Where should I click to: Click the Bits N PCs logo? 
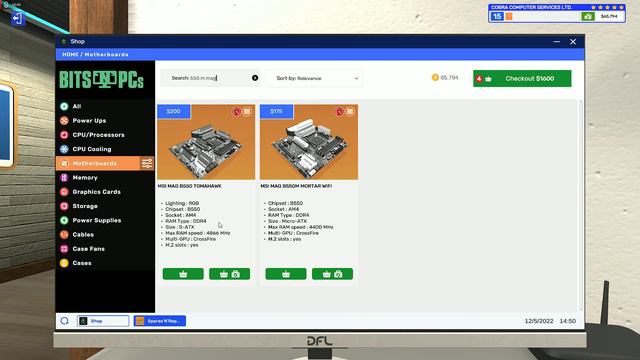[x=102, y=80]
